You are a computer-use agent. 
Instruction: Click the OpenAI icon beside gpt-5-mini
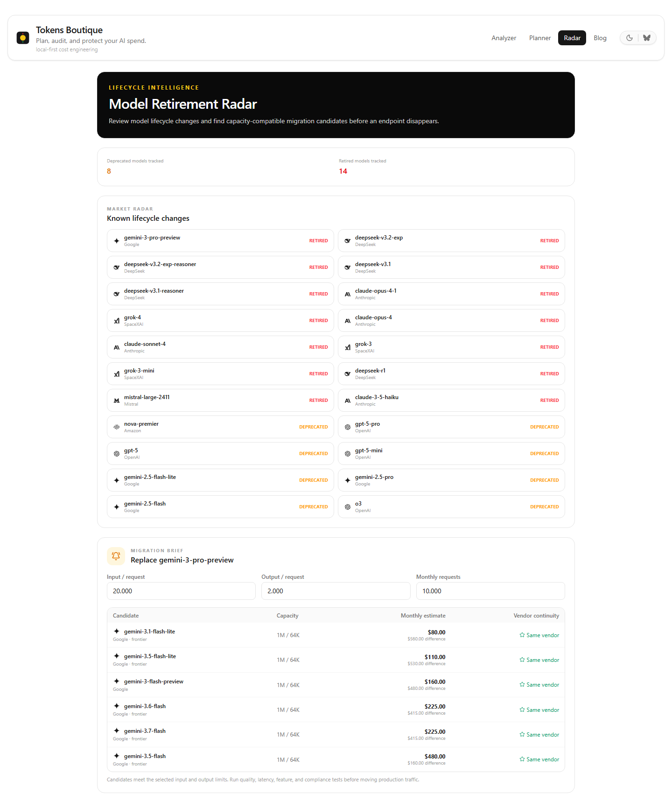click(x=348, y=454)
